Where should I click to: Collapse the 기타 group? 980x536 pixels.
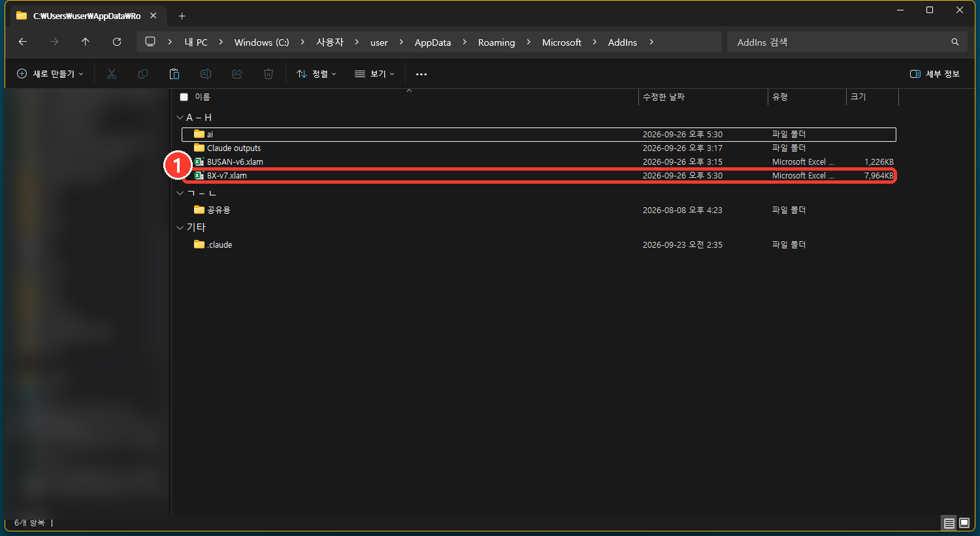coord(180,227)
